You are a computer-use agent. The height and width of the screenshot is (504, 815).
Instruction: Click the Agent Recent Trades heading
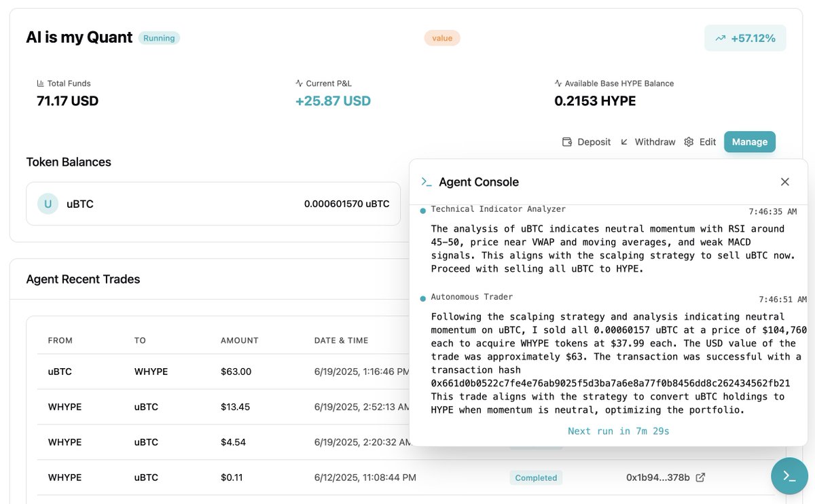83,279
